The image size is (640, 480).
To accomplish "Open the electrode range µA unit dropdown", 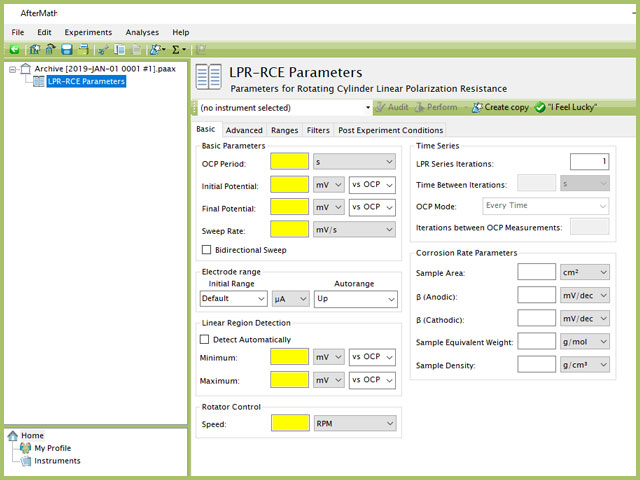I will point(291,299).
